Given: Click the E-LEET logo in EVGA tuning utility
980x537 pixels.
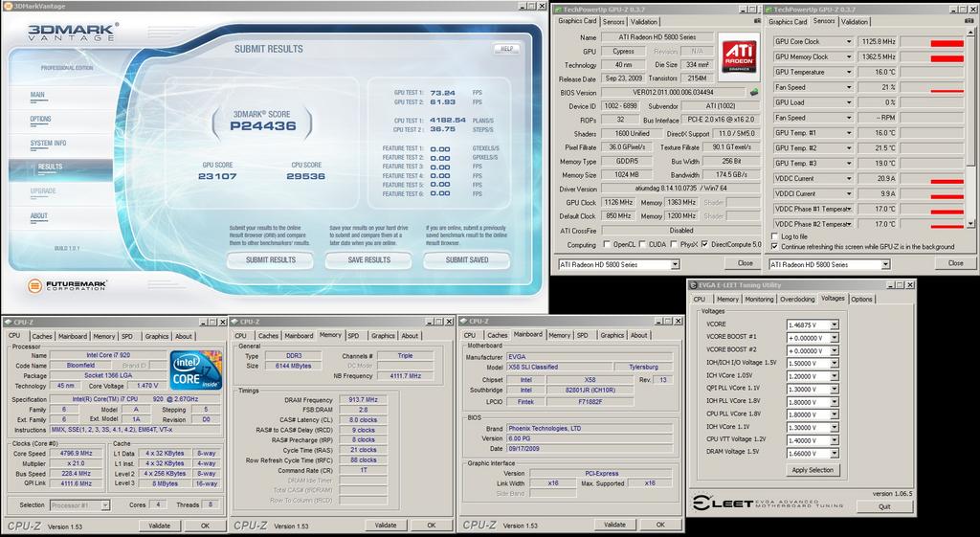Looking at the screenshot, I should click(768, 503).
